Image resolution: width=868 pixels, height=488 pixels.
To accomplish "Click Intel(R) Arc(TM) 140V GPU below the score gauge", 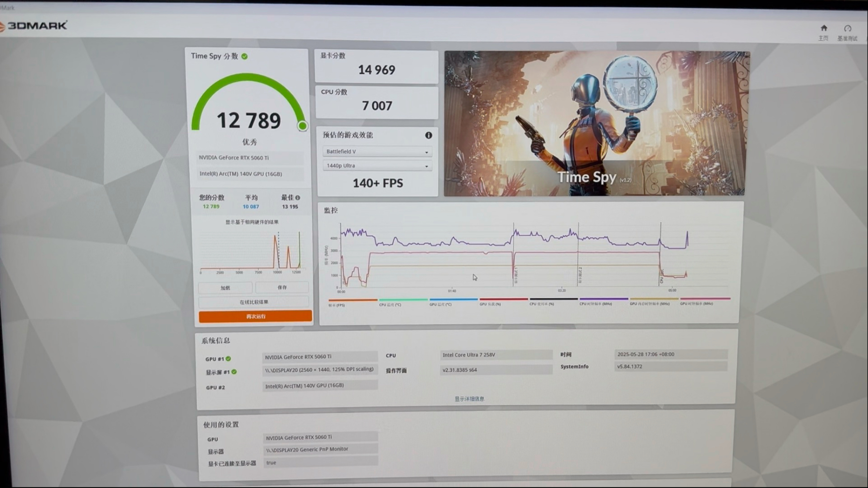I will point(250,174).
